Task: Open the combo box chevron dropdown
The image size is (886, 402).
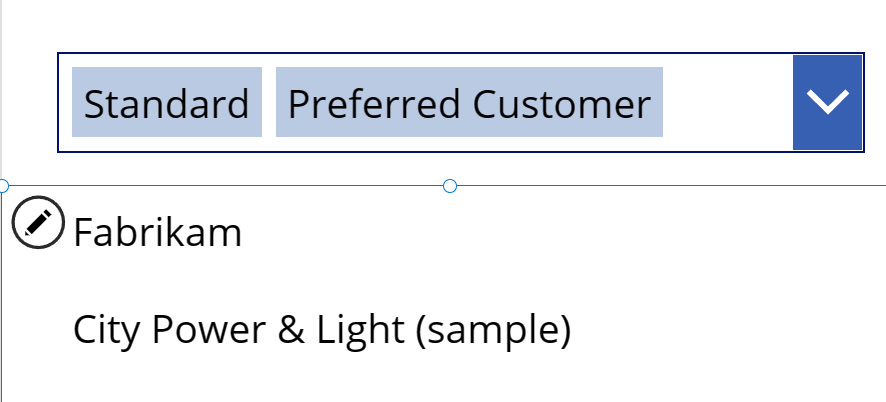Action: click(x=827, y=102)
